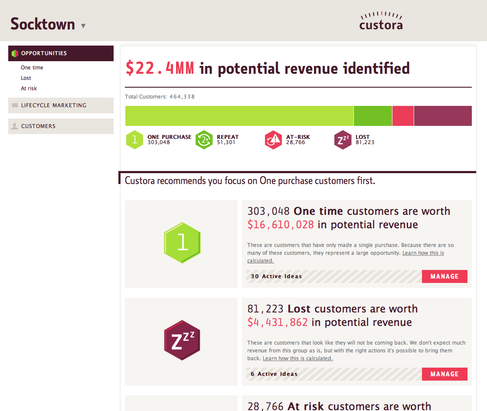Click the Lifecycle Marketing envelope icon
The width and height of the screenshot is (487, 411).
pos(15,105)
